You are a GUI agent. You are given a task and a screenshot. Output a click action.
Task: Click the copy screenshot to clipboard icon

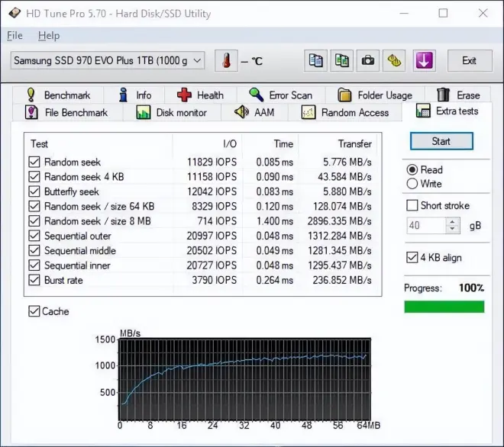click(x=341, y=61)
